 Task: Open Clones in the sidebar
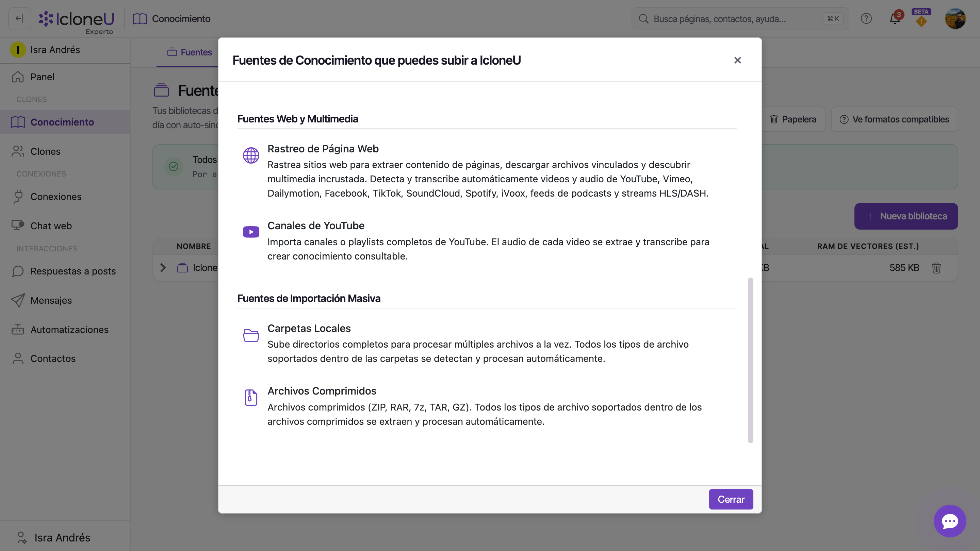pyautogui.click(x=65, y=151)
